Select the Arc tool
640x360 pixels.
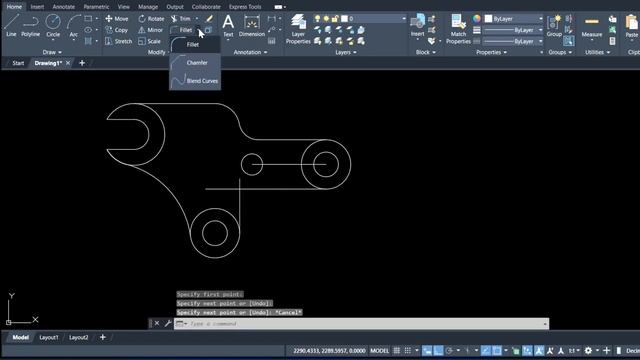pos(74,25)
